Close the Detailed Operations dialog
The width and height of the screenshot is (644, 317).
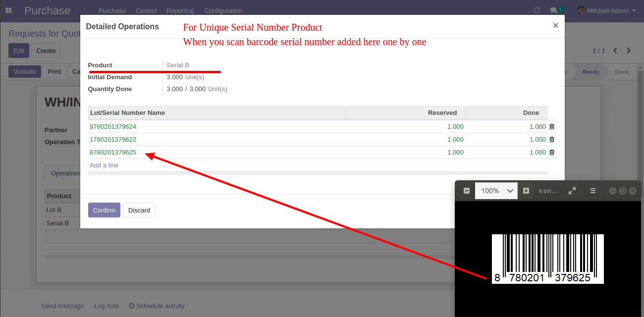(555, 25)
